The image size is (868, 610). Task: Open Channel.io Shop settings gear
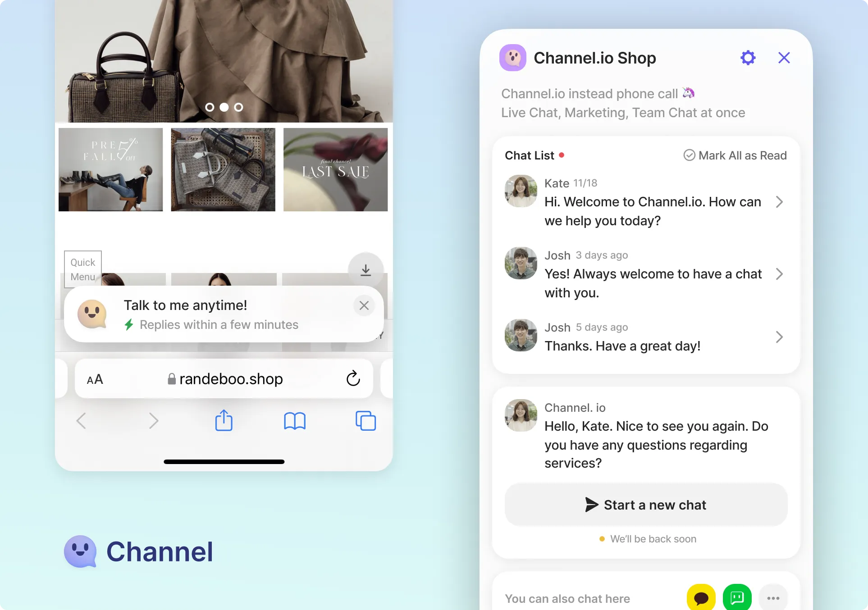[x=748, y=58]
